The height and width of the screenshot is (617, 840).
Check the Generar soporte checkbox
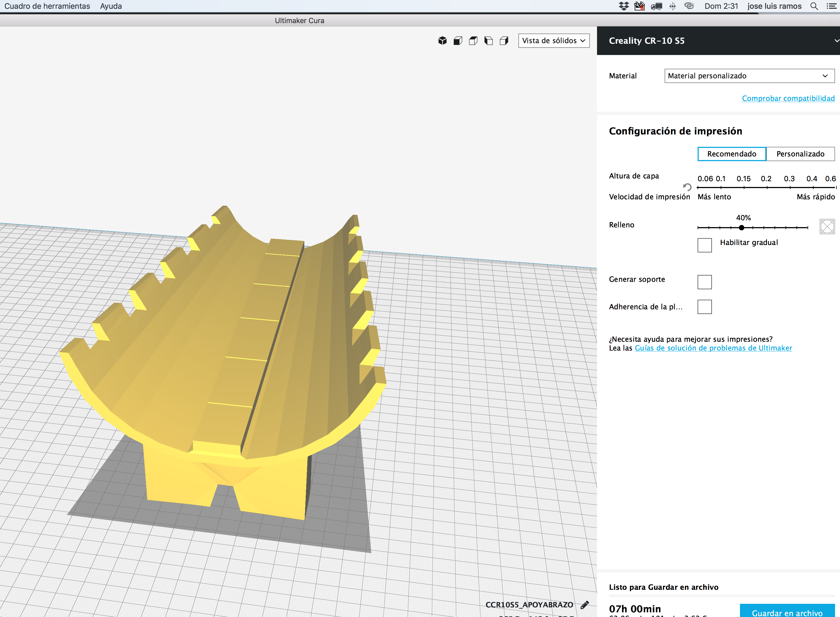coord(704,282)
